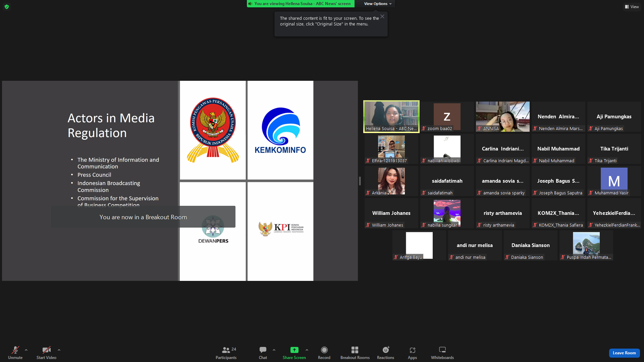Select Muhammad Yasir's M avatar tile

click(614, 181)
